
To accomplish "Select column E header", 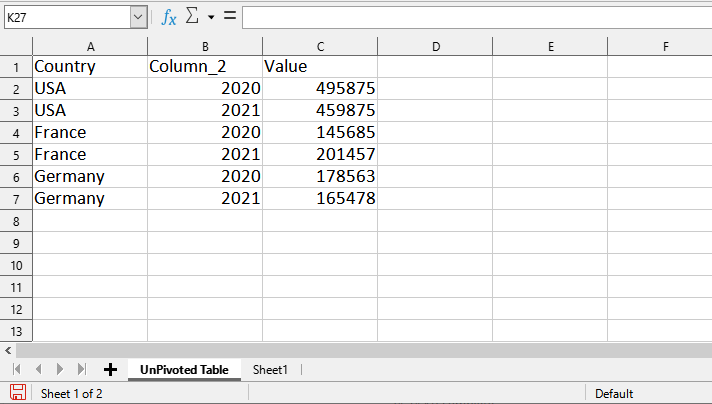I will [x=550, y=47].
